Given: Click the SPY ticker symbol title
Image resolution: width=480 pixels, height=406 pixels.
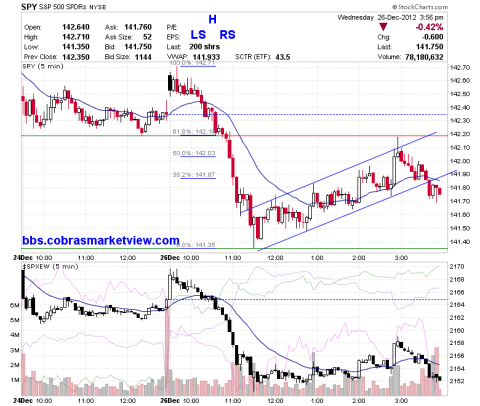Looking at the screenshot, I should coord(29,7).
